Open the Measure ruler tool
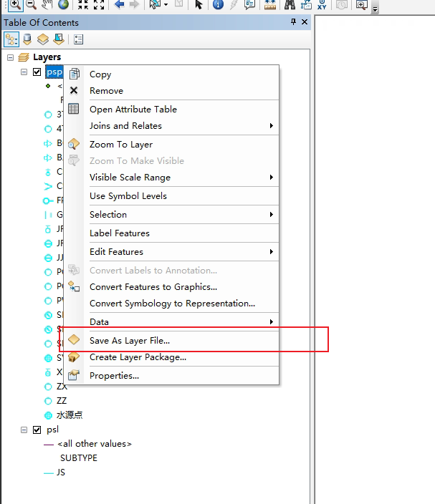435x504 pixels. tap(270, 4)
